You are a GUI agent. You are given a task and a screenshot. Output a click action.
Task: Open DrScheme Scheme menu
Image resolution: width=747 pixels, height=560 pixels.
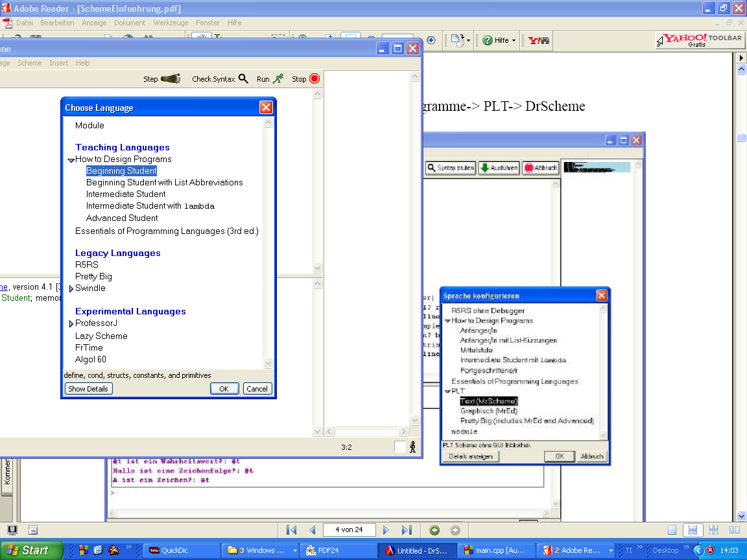pos(30,63)
